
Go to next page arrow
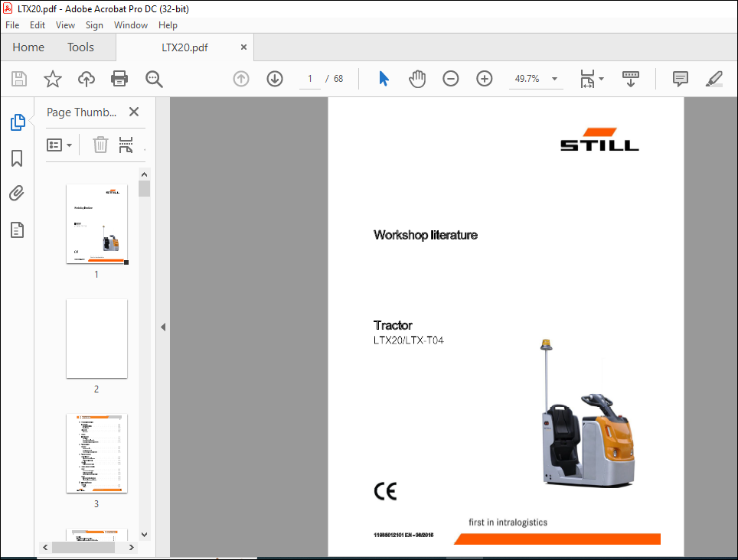coord(275,79)
